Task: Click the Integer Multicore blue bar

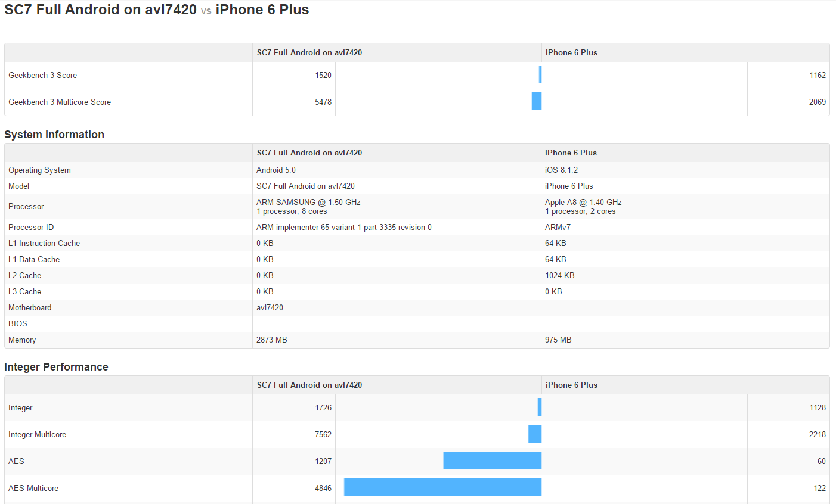Action: point(535,434)
